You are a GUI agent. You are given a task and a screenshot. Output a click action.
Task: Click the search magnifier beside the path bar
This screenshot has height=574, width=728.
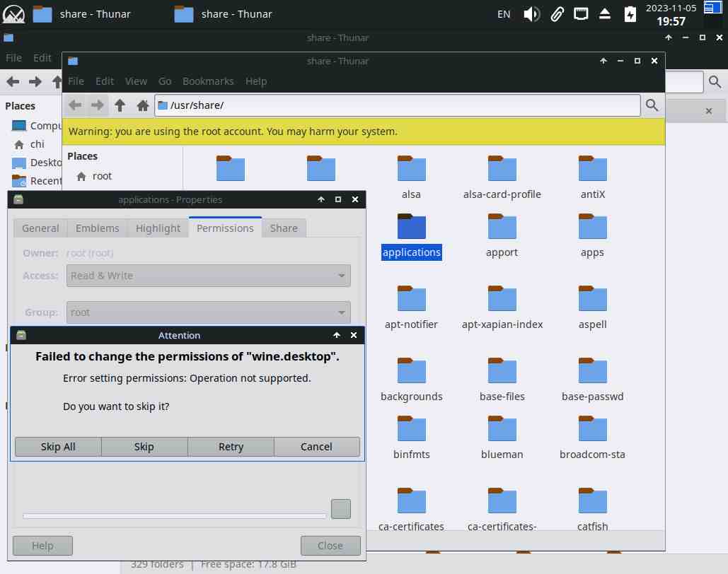point(652,105)
